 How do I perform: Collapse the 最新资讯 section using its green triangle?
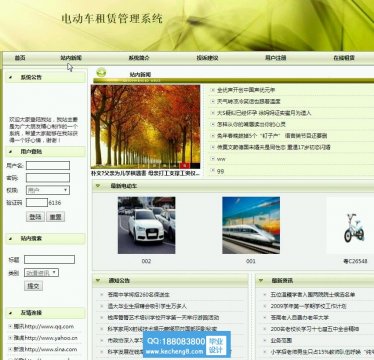261,281
